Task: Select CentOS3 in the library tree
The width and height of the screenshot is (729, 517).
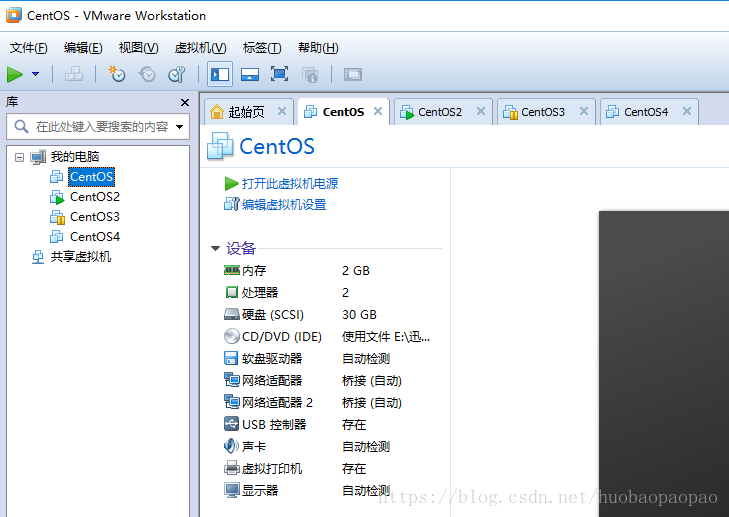Action: pos(95,217)
